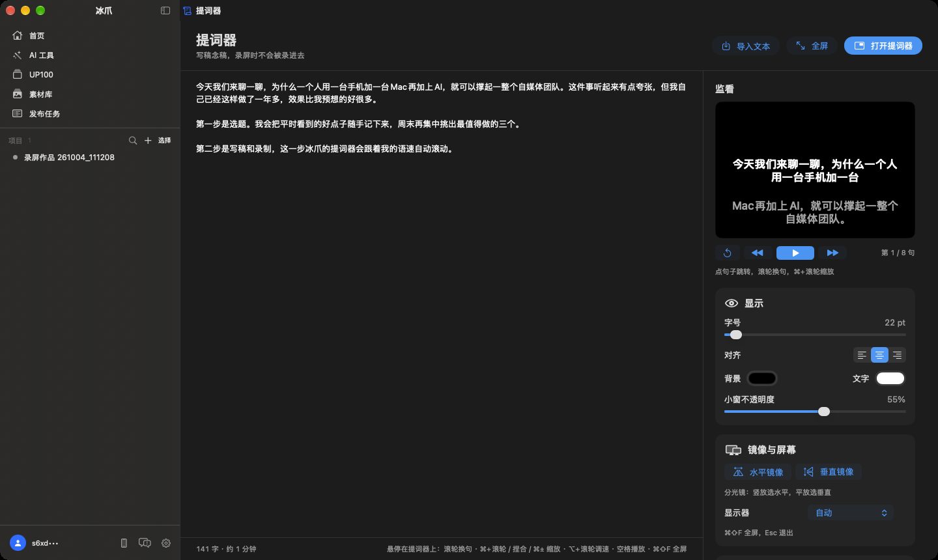This screenshot has width=938, height=560.
Task: Click the user avatar icon
Action: pos(18,543)
